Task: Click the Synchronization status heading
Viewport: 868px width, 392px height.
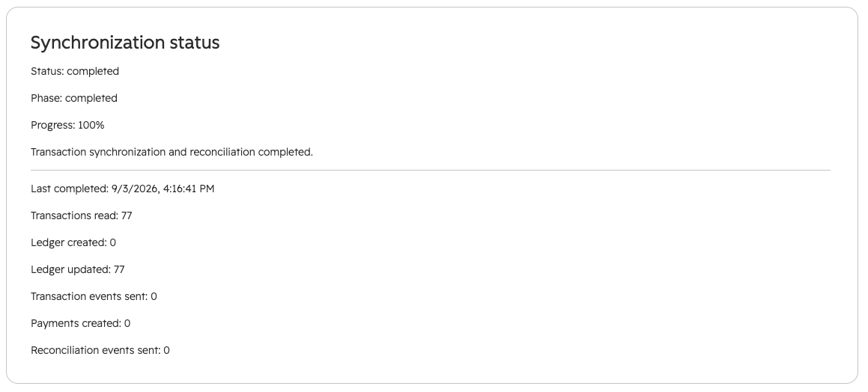Action: (125, 43)
